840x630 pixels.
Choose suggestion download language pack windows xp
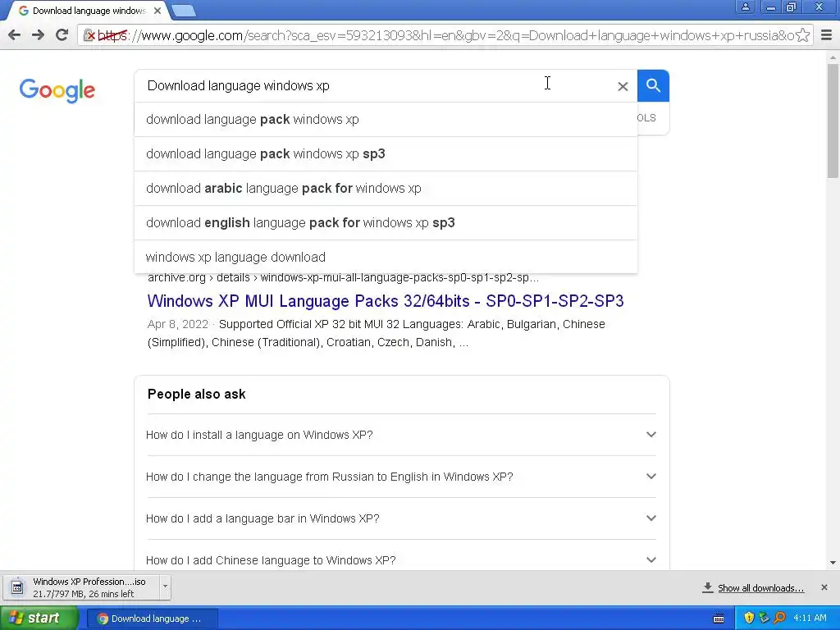click(x=386, y=120)
